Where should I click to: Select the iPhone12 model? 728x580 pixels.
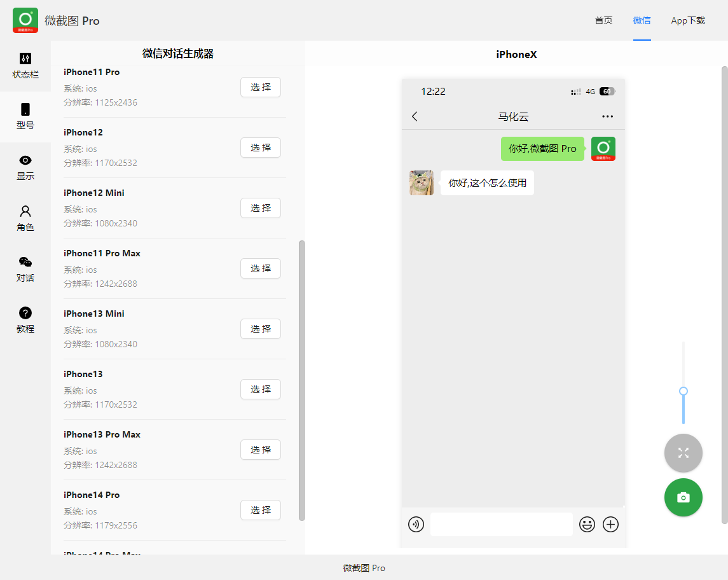pos(261,148)
